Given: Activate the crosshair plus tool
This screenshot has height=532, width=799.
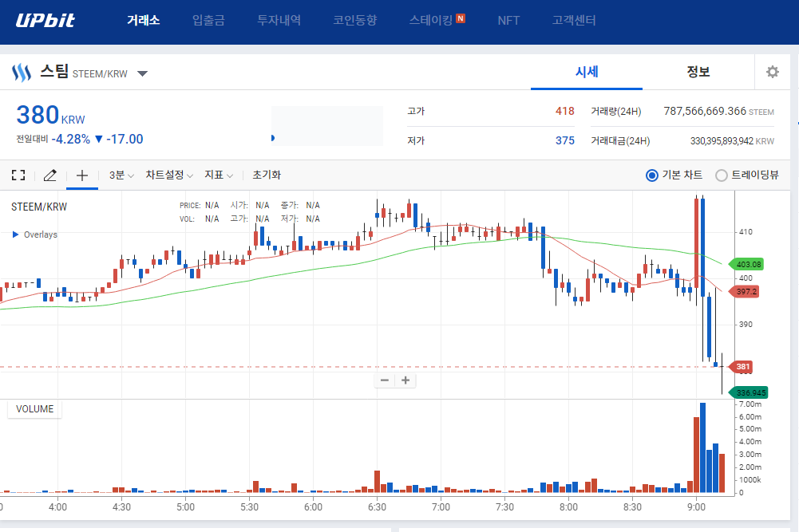Looking at the screenshot, I should pyautogui.click(x=82, y=175).
